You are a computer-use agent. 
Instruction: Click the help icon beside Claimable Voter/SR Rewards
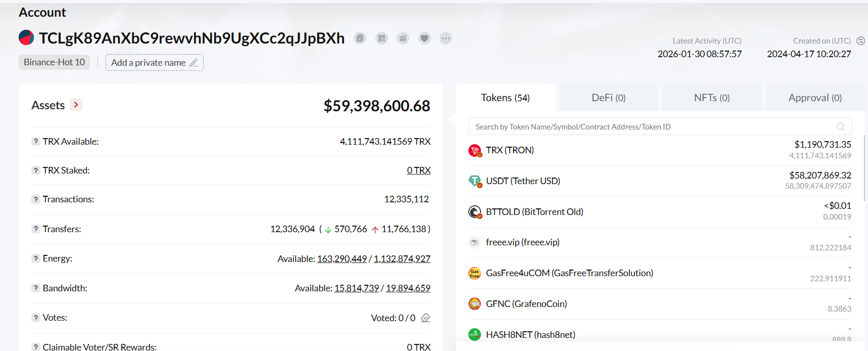36,347
